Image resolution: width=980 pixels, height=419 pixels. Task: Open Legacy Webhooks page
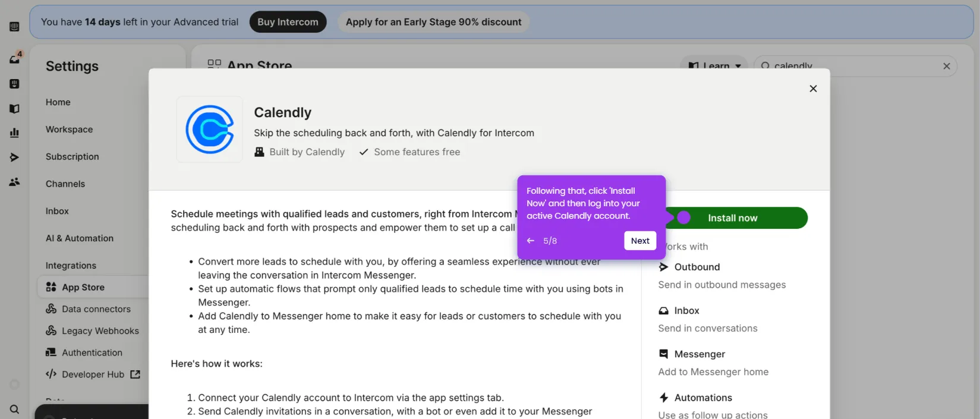[x=100, y=331]
